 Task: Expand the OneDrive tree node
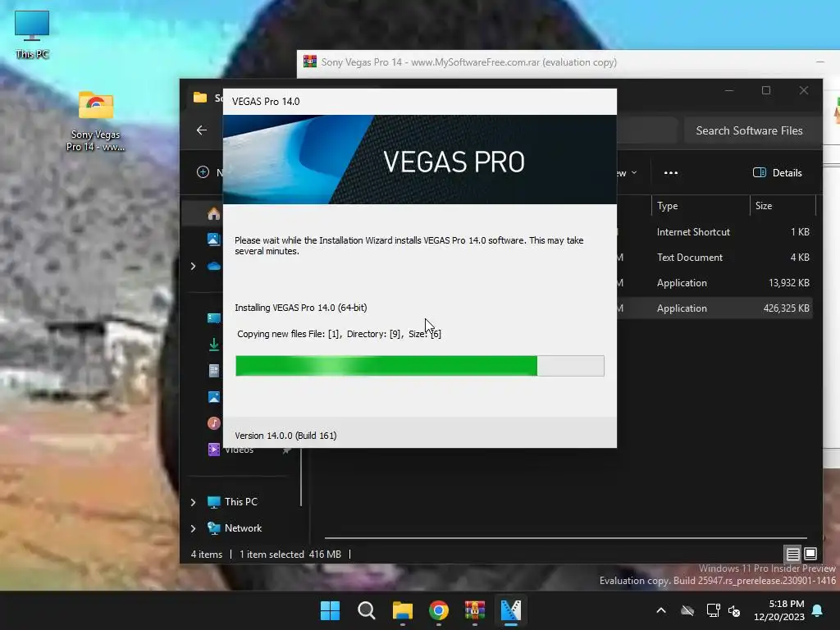click(194, 267)
